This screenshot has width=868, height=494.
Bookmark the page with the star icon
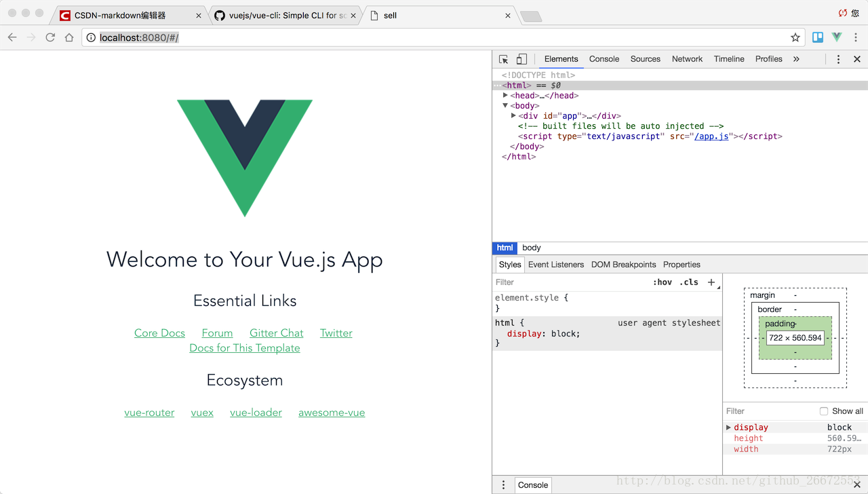click(795, 37)
